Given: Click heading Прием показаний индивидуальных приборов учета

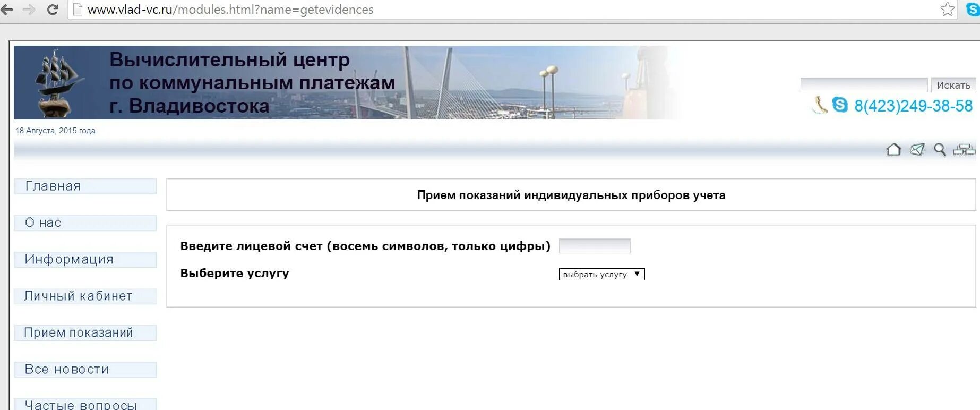Looking at the screenshot, I should [571, 195].
